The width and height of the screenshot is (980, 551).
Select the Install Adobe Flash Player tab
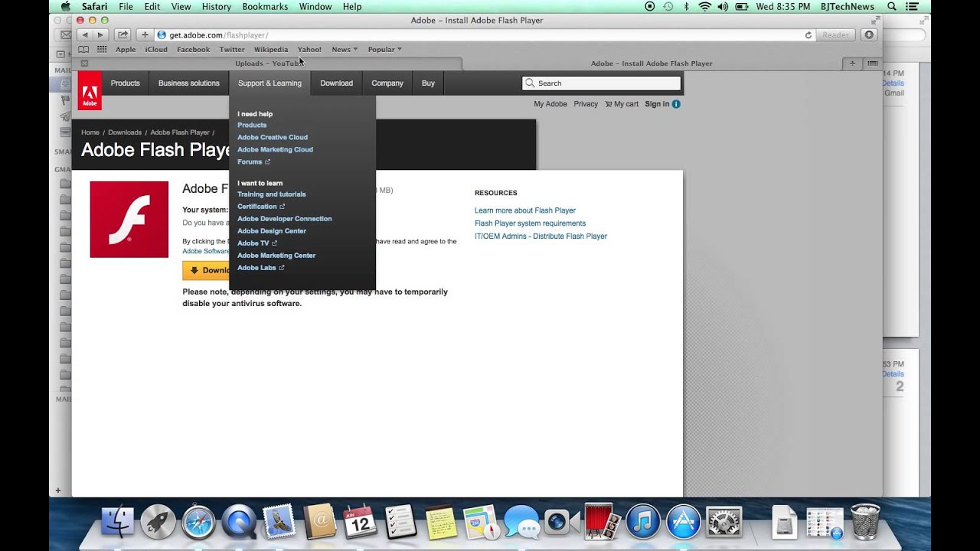652,64
